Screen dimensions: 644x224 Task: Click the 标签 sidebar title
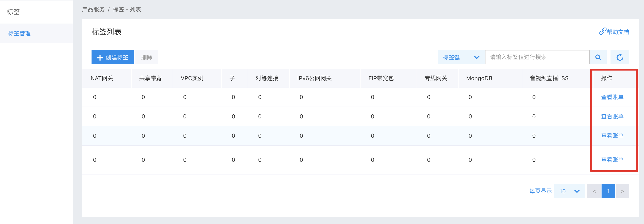(x=13, y=12)
